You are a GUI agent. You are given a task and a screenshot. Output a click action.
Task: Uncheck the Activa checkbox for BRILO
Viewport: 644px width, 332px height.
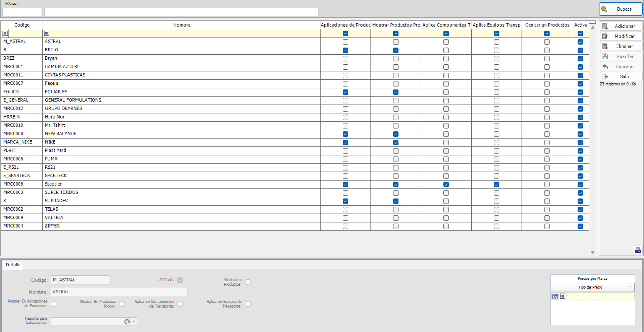tap(581, 50)
